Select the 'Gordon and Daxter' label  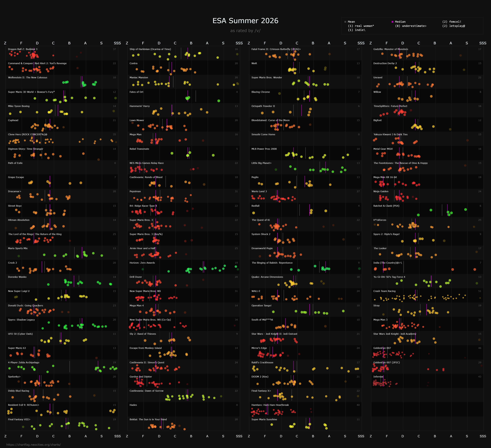pyautogui.click(x=141, y=377)
